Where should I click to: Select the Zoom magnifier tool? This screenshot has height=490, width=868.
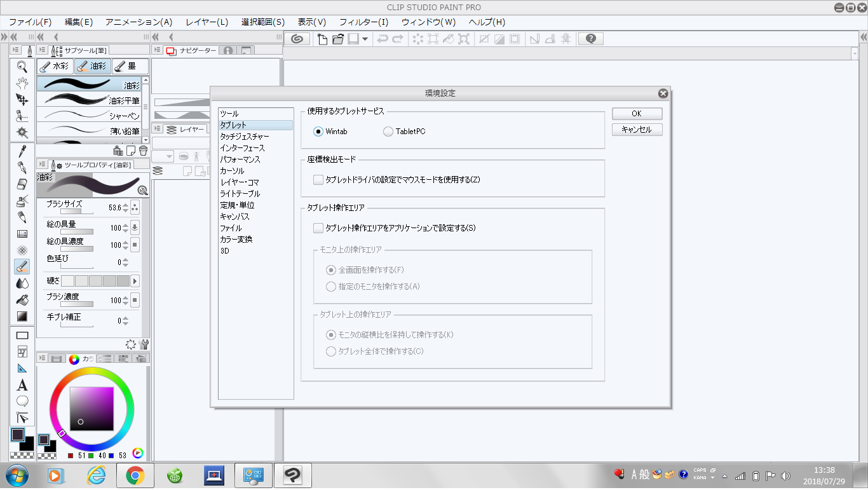point(22,66)
